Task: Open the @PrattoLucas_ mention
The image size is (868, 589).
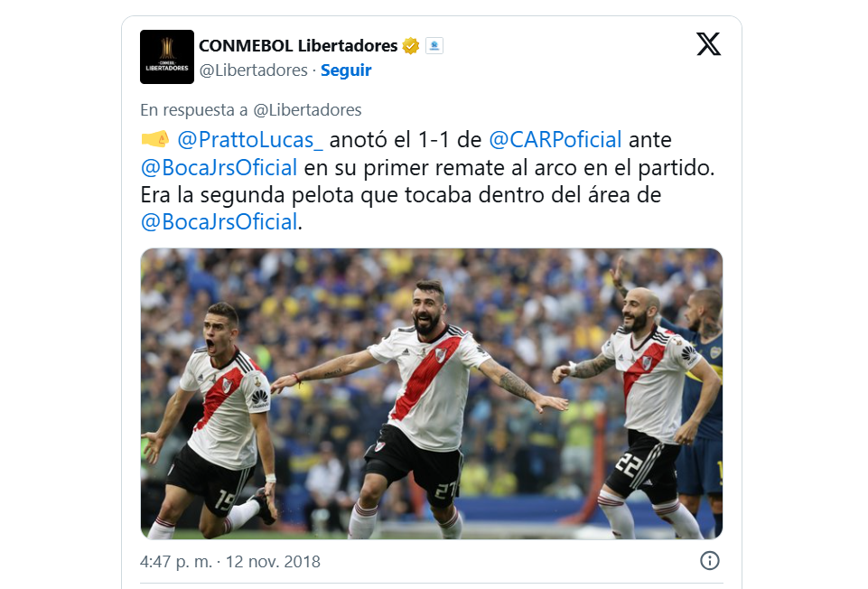Action: 250,139
